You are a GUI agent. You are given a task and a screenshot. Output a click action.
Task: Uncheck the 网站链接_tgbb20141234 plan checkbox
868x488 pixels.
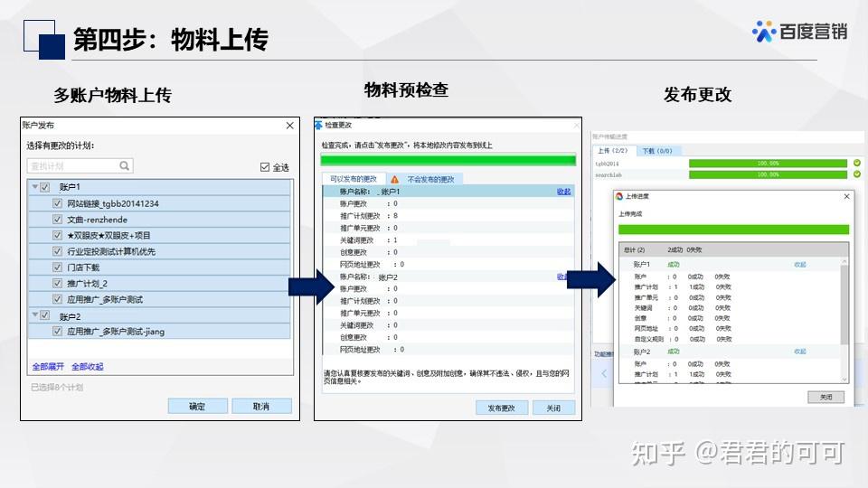click(57, 203)
